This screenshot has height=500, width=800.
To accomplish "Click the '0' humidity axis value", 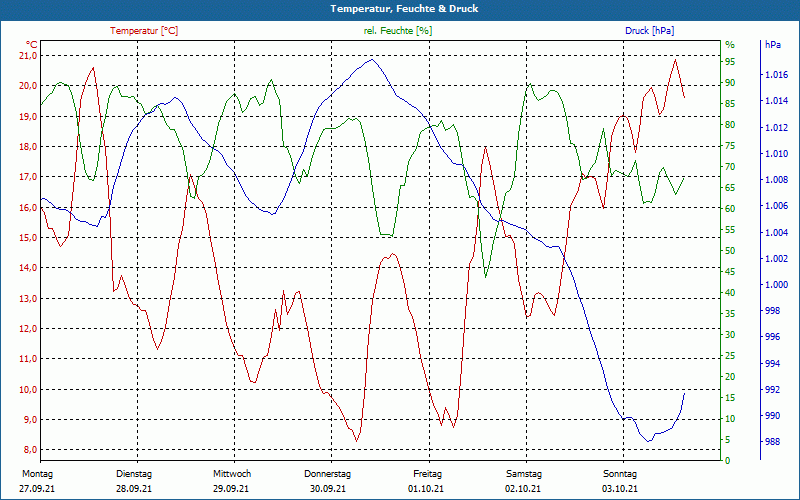I will tap(728, 461).
